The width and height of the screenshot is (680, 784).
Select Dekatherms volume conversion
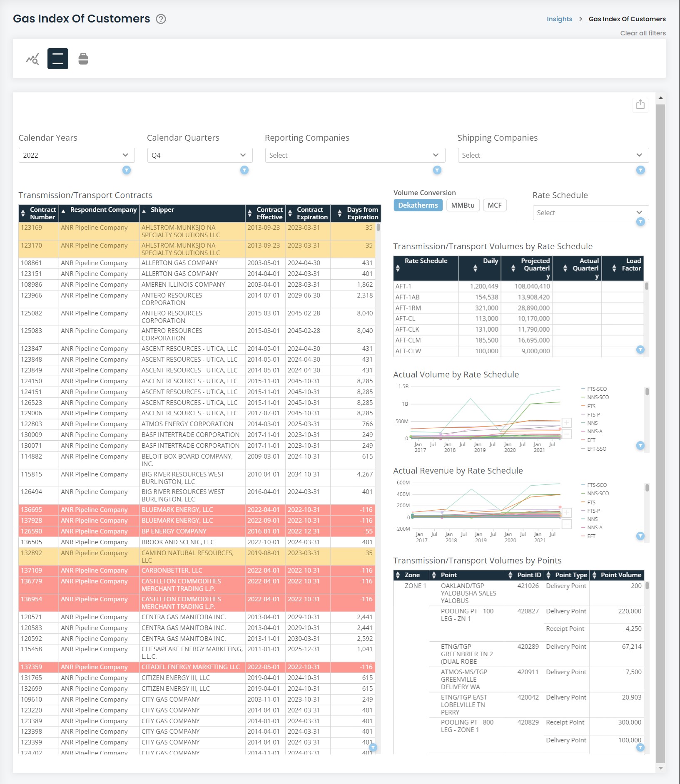point(418,205)
